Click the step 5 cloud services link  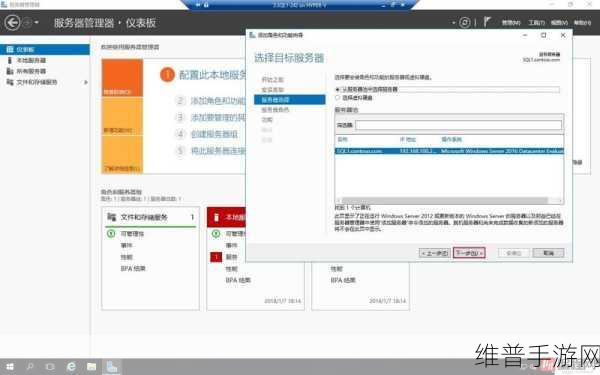tap(218, 151)
